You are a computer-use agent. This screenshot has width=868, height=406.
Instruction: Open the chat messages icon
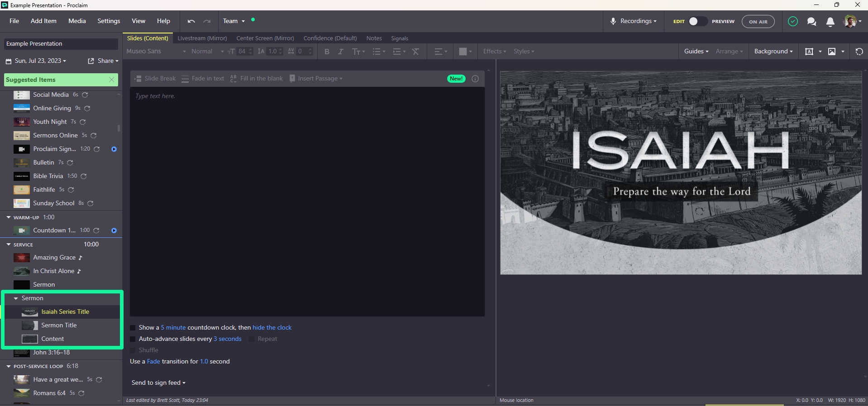point(811,22)
